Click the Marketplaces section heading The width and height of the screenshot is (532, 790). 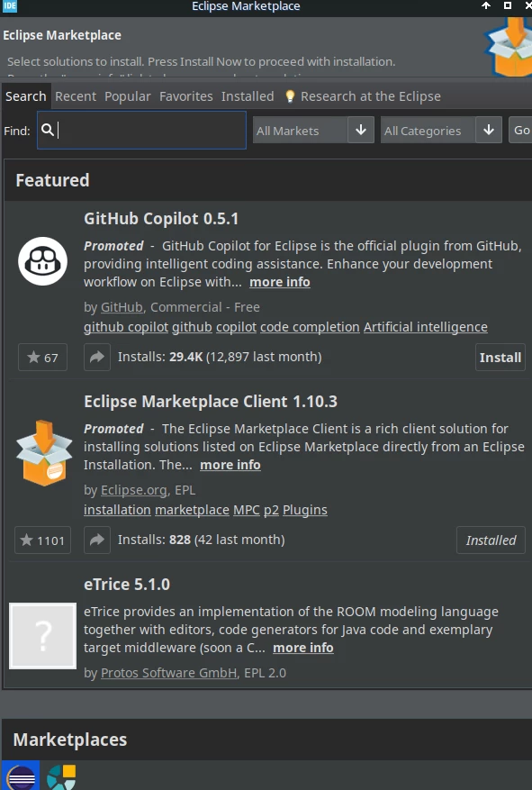[x=70, y=740]
